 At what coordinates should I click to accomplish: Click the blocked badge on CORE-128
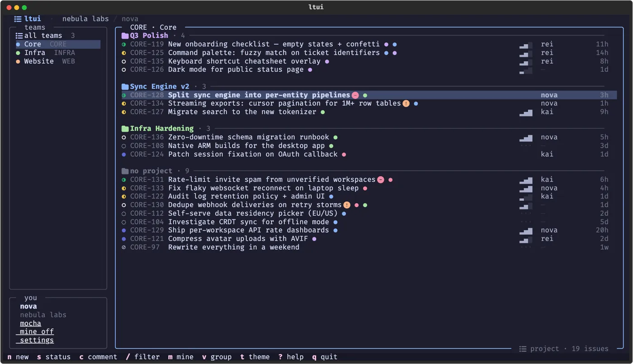(x=355, y=95)
